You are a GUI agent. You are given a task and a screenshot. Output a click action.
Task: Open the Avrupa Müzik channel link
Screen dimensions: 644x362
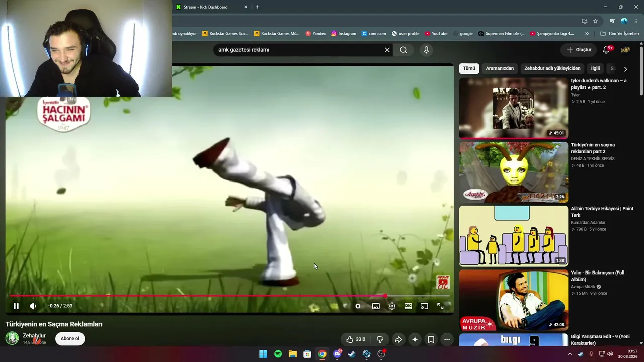click(584, 287)
